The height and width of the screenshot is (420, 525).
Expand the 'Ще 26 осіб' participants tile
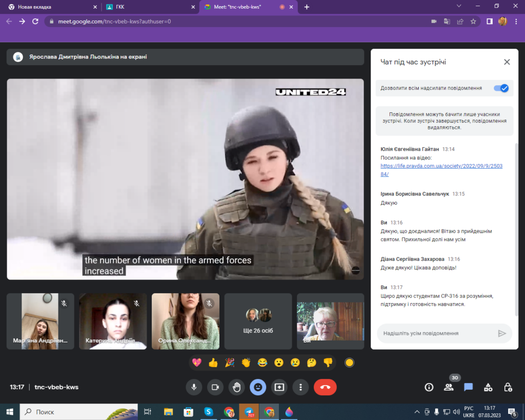(258, 321)
